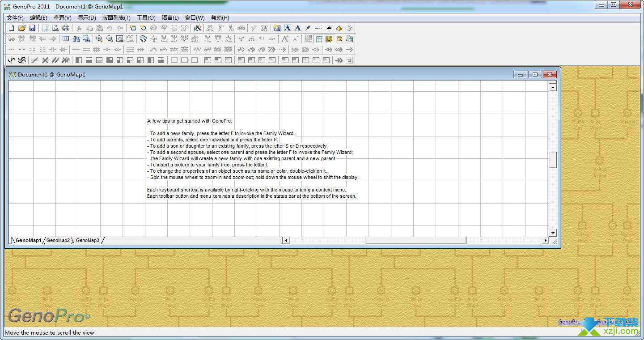Image resolution: width=644 pixels, height=340 pixels.
Task: Click the undo arrow icon
Action: point(110,28)
